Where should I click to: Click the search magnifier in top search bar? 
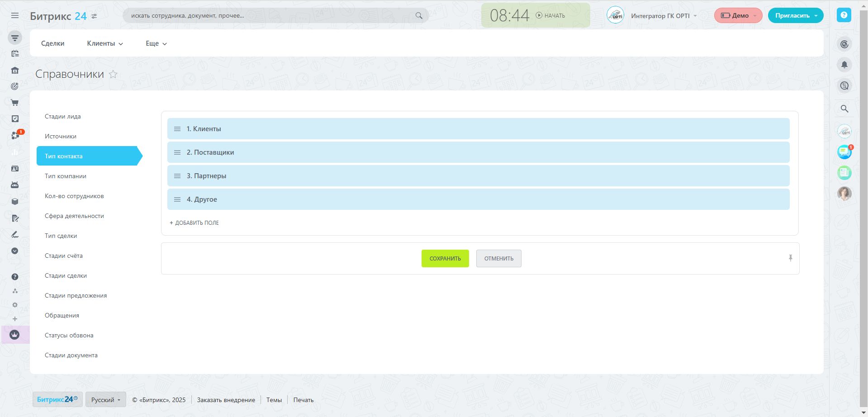pos(419,15)
